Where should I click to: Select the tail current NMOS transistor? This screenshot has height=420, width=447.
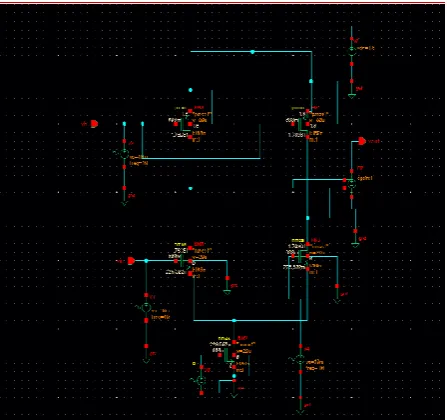[229, 355]
